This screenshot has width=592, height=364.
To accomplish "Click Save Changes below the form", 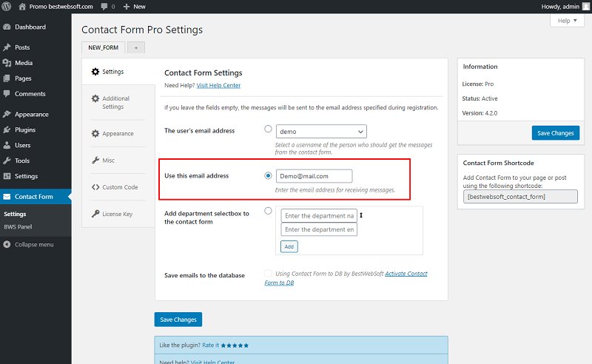I will tap(178, 320).
